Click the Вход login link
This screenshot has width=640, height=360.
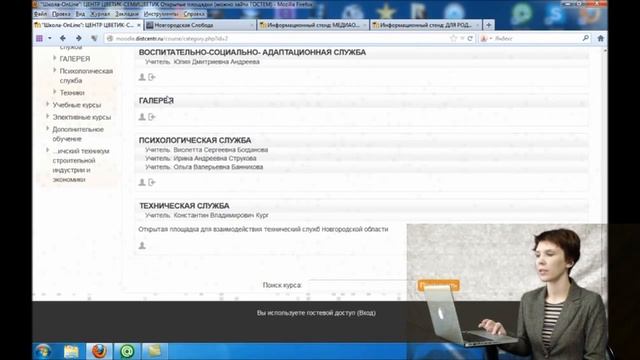[366, 313]
